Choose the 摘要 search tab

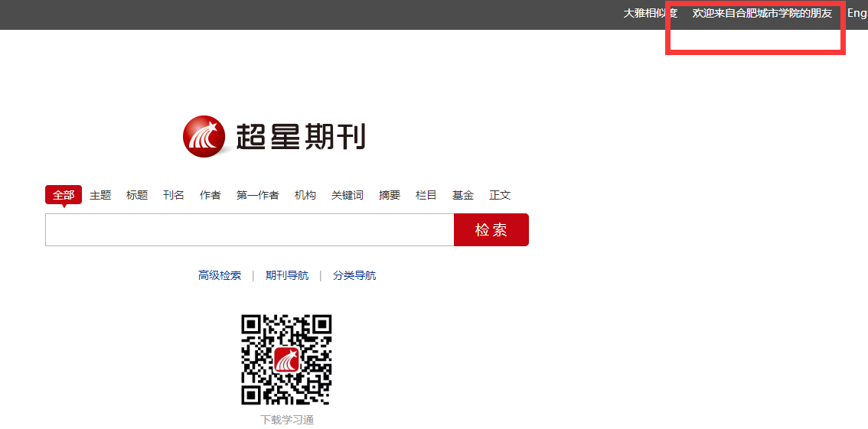[x=389, y=194]
